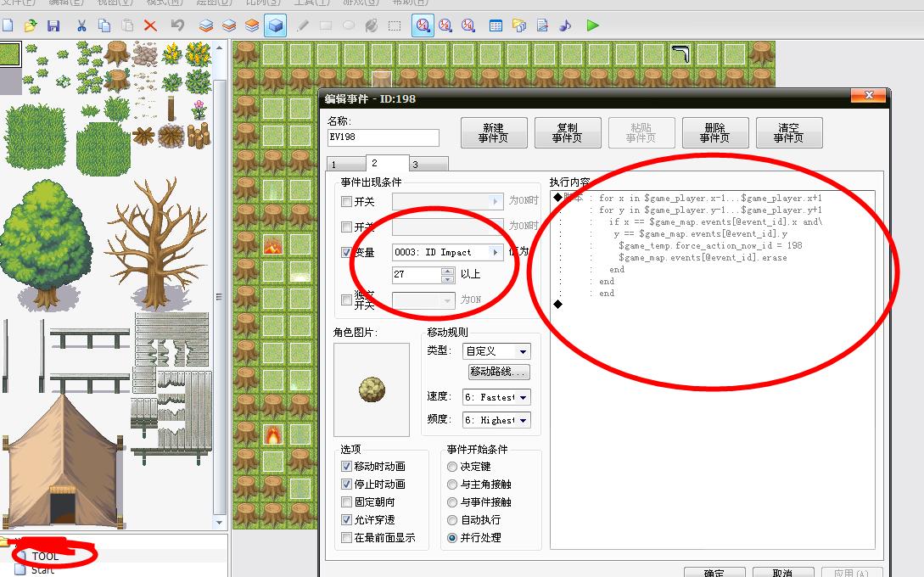Click the Copy icon in the toolbar
Viewport: 924px width, 577px height.
104,25
